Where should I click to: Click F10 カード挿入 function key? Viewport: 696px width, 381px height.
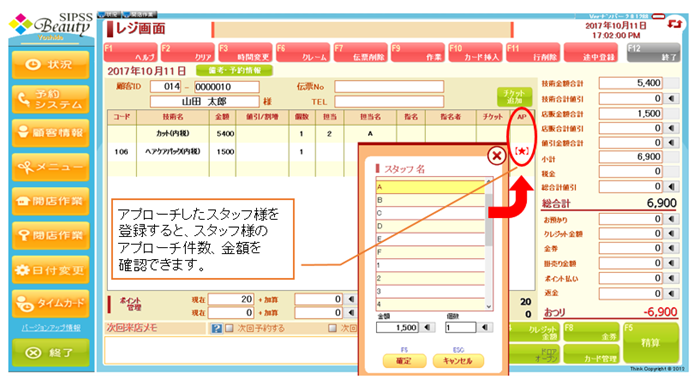click(x=475, y=52)
